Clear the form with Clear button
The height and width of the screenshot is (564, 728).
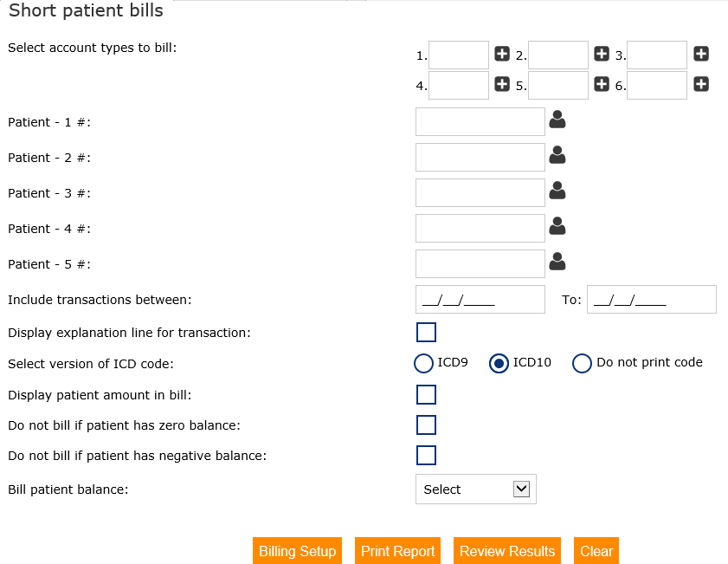click(x=596, y=551)
